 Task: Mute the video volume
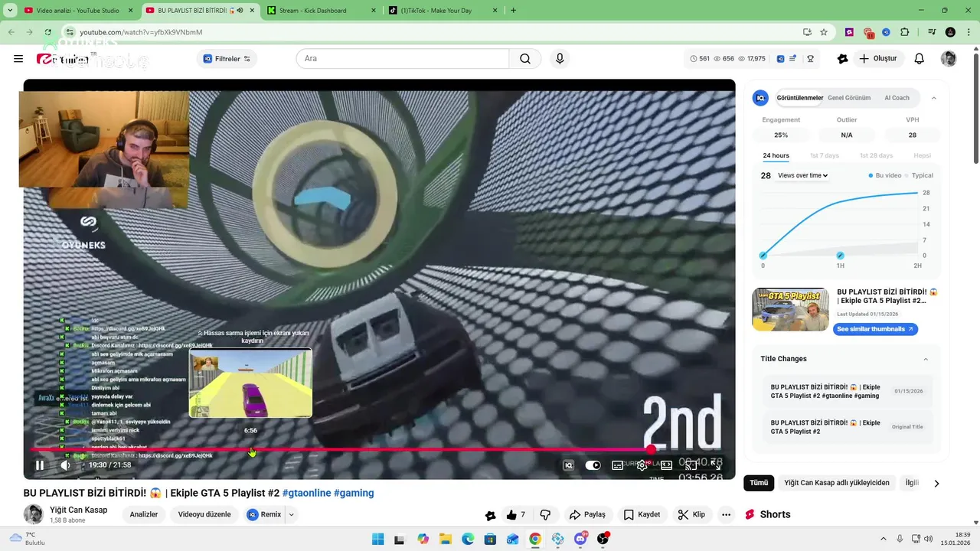click(x=66, y=465)
